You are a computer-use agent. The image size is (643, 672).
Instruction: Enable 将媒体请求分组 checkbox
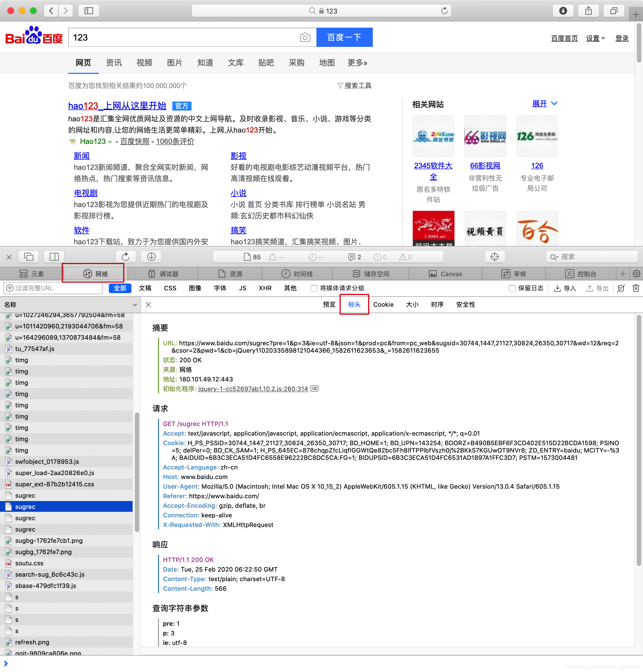[x=314, y=288]
